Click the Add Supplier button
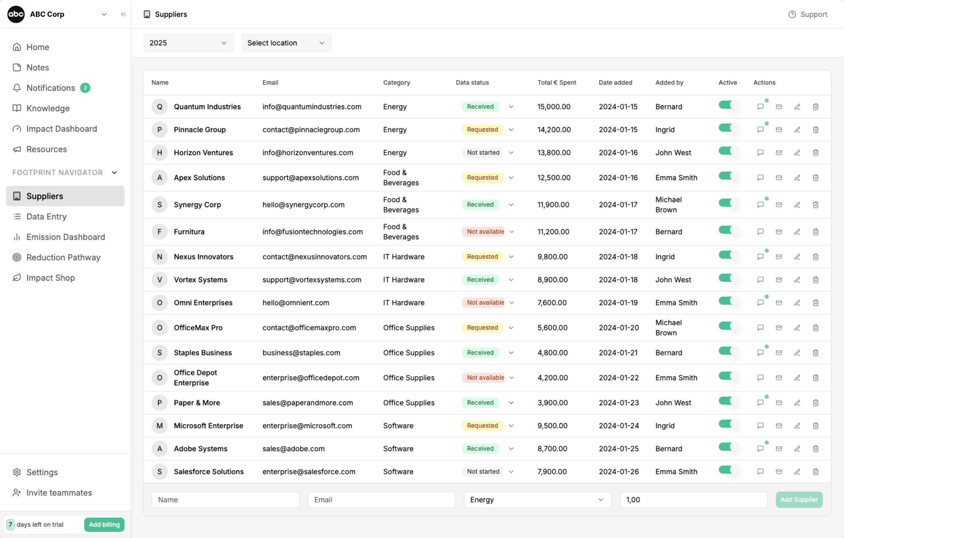 tap(799, 499)
